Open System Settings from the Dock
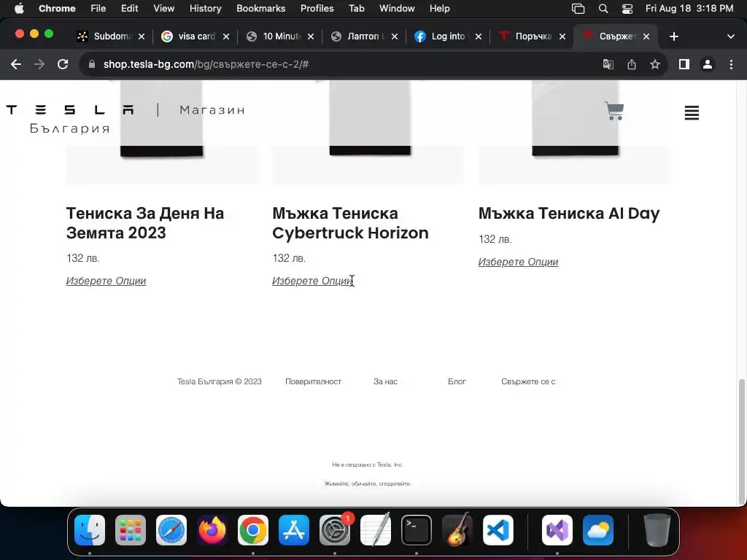 point(334,530)
